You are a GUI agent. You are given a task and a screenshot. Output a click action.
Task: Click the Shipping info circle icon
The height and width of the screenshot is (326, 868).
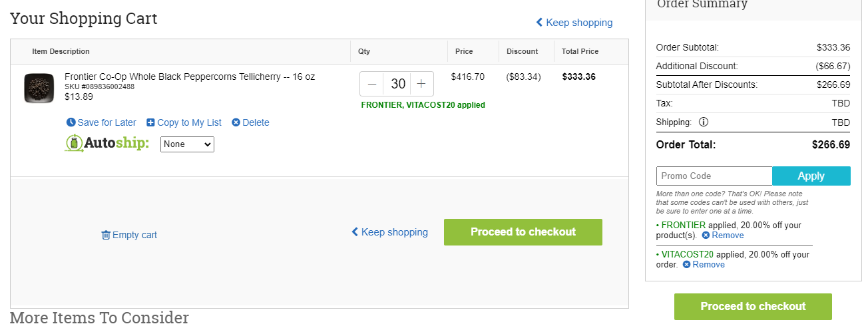point(704,122)
